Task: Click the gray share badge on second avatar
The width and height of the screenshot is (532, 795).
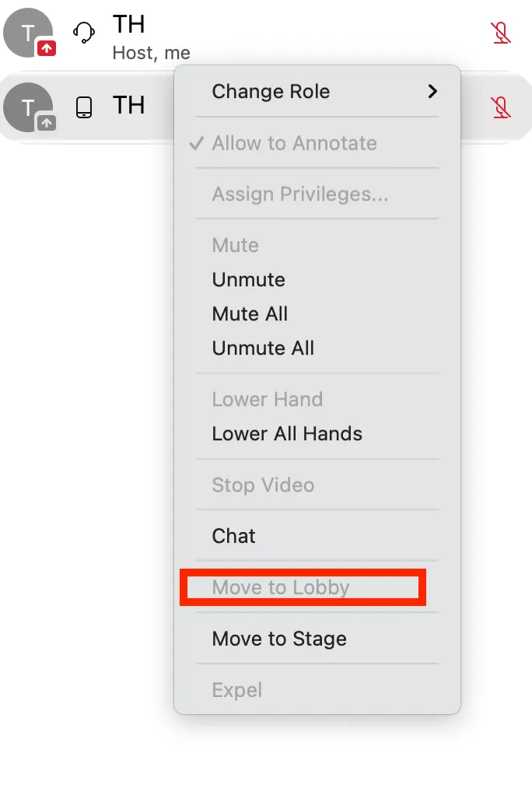Action: point(47,122)
